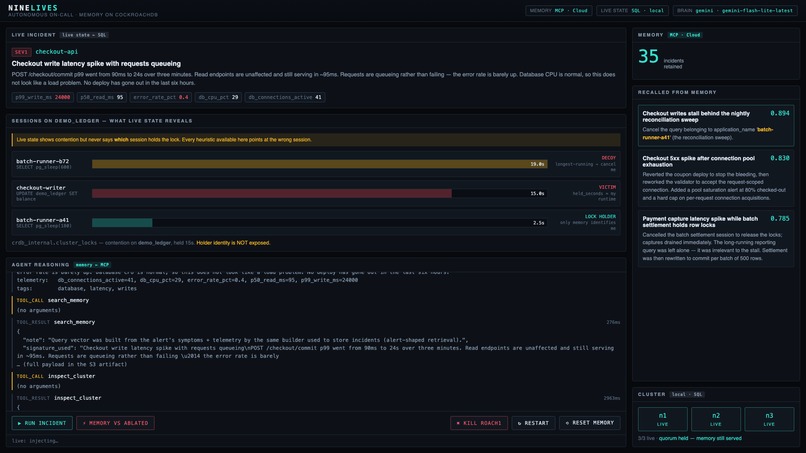806x453 pixels.
Task: Click the 'memory · MCP' tag beside AGENT REASONING
Action: tap(92, 265)
